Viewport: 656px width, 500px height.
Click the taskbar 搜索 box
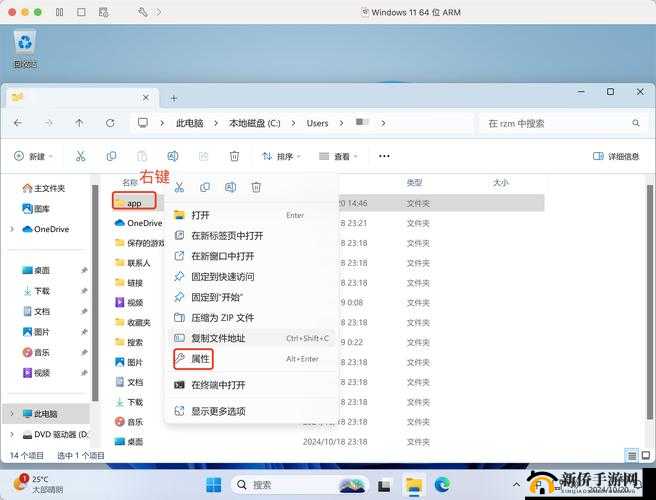(x=300, y=485)
